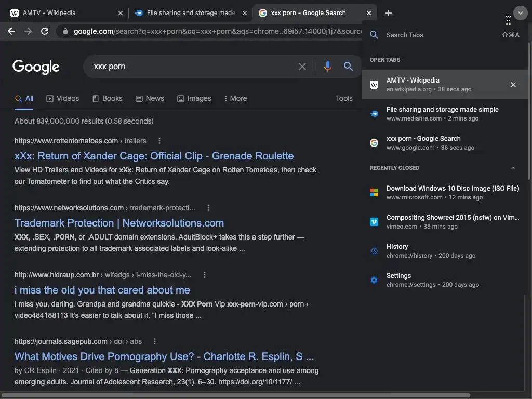Select xxx porn - Google Search open tab entry
The image size is (532, 399).
445,143
